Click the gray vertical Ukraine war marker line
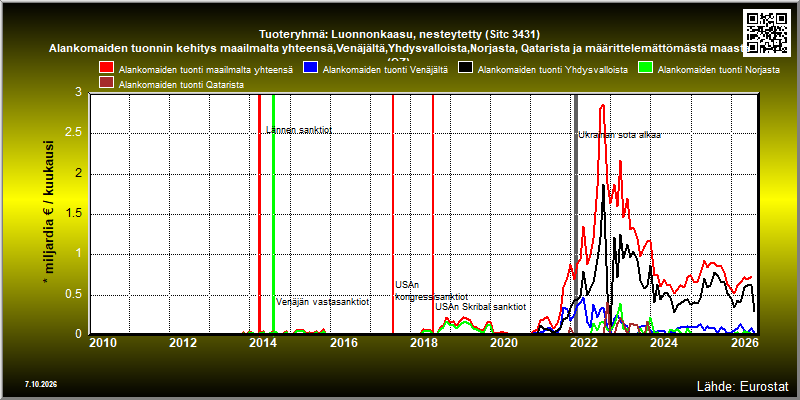The image size is (800, 400). [576, 214]
